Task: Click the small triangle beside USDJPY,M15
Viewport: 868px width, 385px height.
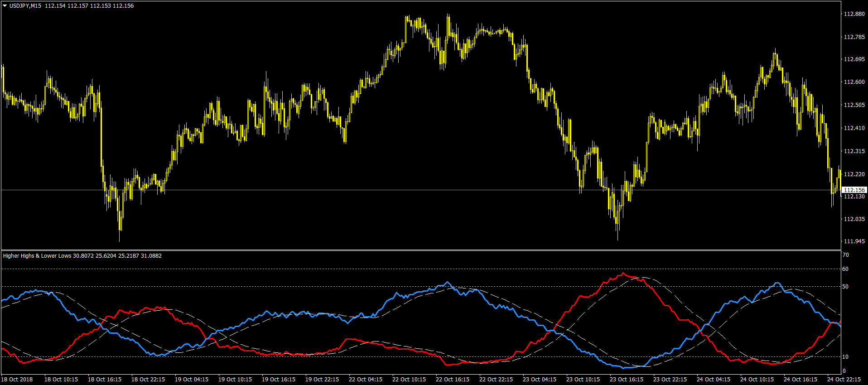Action: [x=5, y=6]
